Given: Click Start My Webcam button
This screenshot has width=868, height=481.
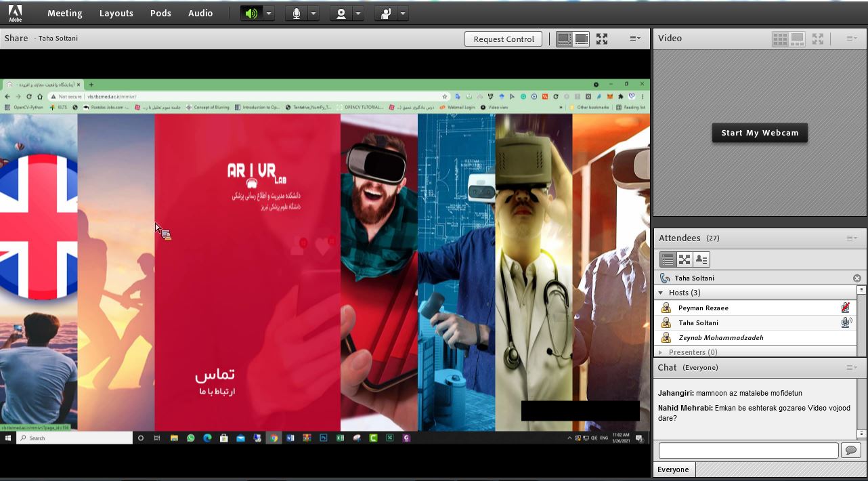Looking at the screenshot, I should [x=760, y=133].
